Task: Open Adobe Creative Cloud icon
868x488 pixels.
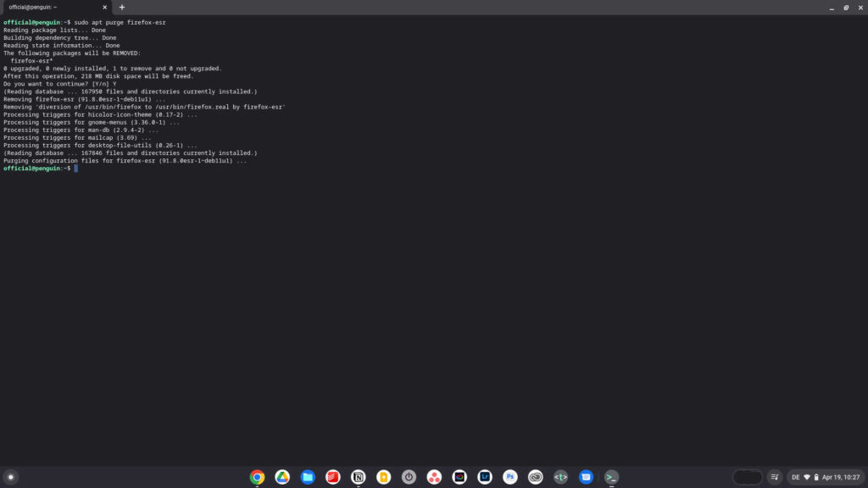Action: pos(535,477)
